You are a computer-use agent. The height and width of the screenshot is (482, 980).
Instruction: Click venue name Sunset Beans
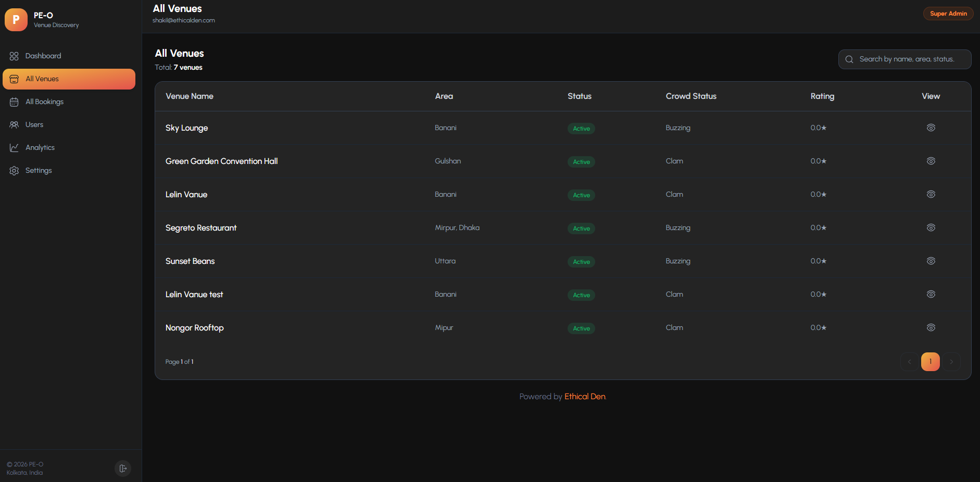[x=190, y=261]
